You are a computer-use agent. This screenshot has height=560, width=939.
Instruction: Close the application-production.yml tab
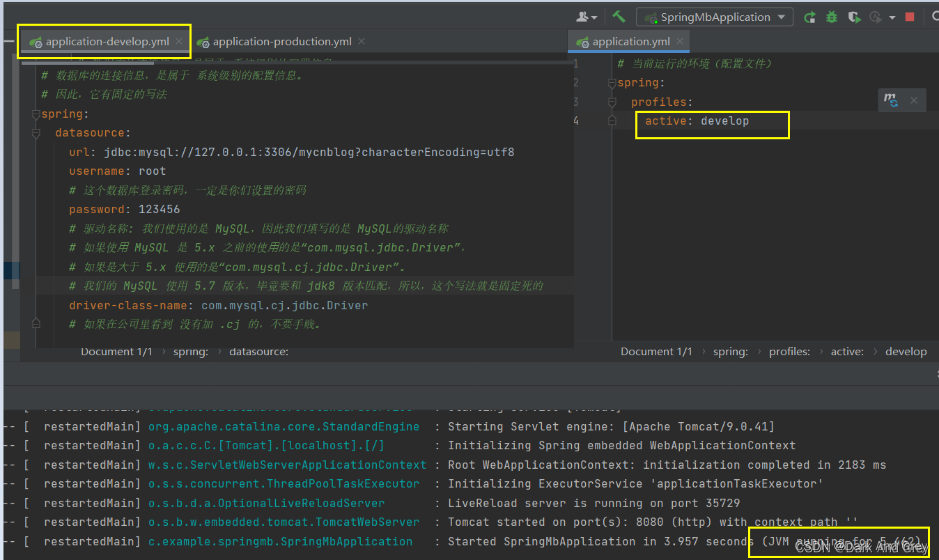point(362,42)
